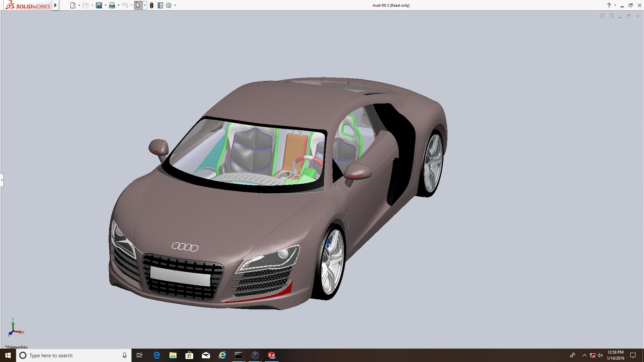The height and width of the screenshot is (362, 644).
Task: Collapse the left panel arrow in viewport
Action: 602,16
